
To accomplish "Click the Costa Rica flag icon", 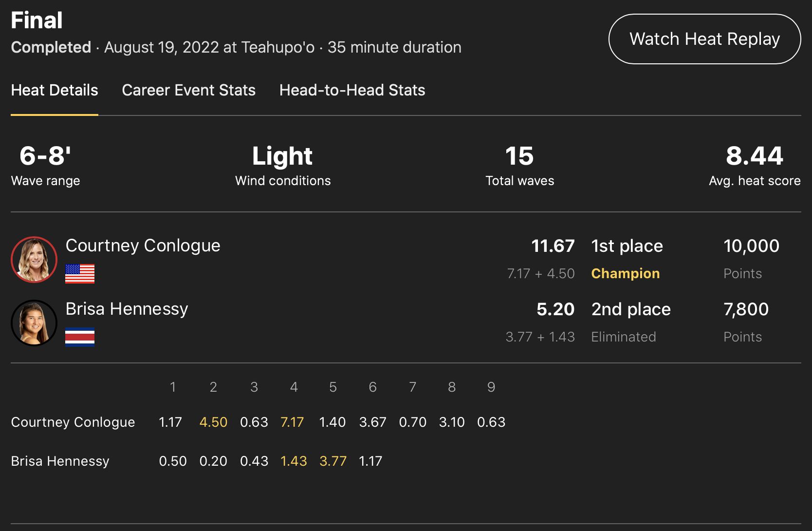I will pos(80,337).
